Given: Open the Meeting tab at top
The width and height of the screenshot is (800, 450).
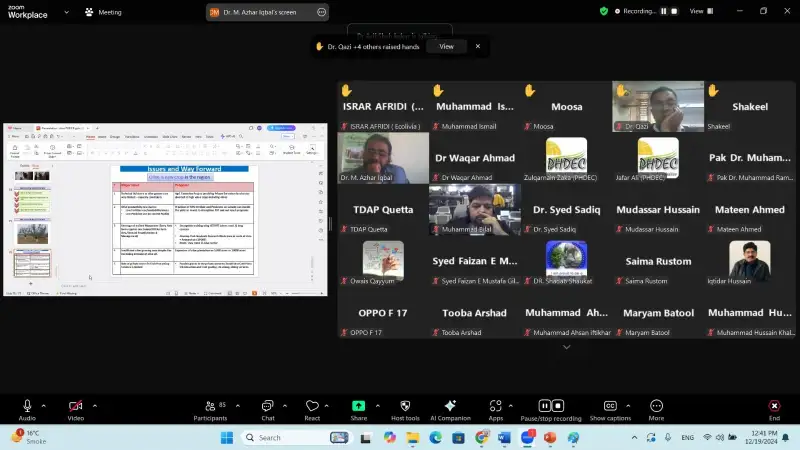Looking at the screenshot, I should pos(104,12).
